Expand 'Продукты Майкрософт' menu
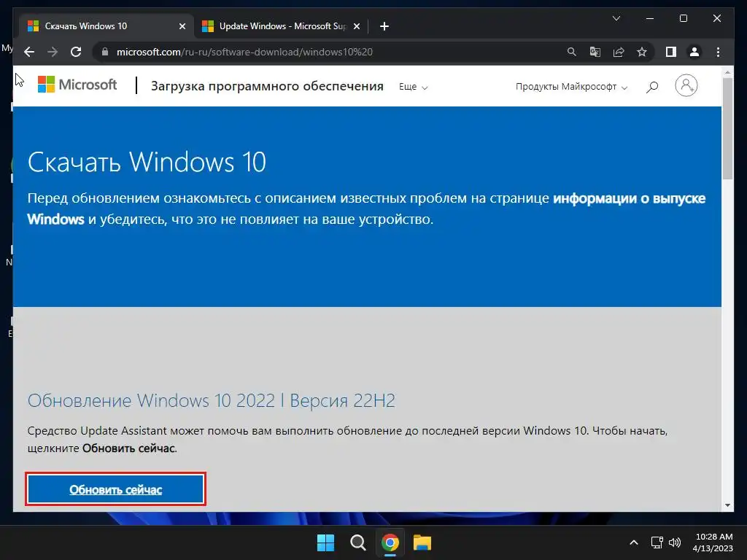The width and height of the screenshot is (747, 560). pyautogui.click(x=571, y=87)
